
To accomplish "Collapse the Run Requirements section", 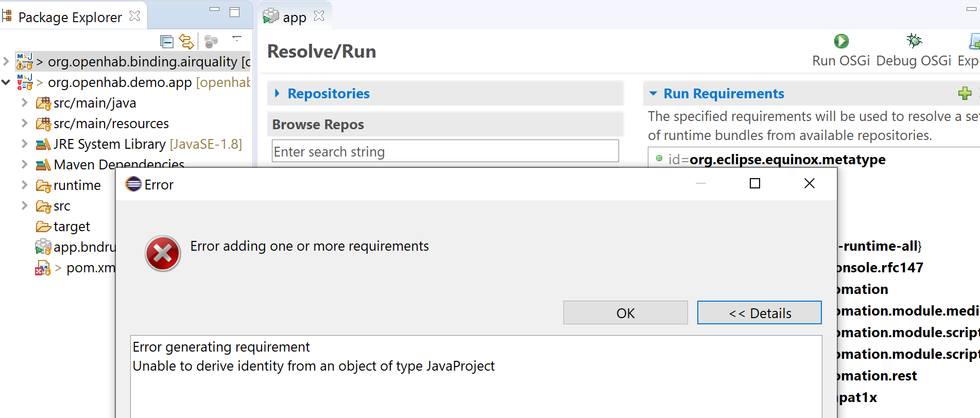I will click(x=653, y=94).
